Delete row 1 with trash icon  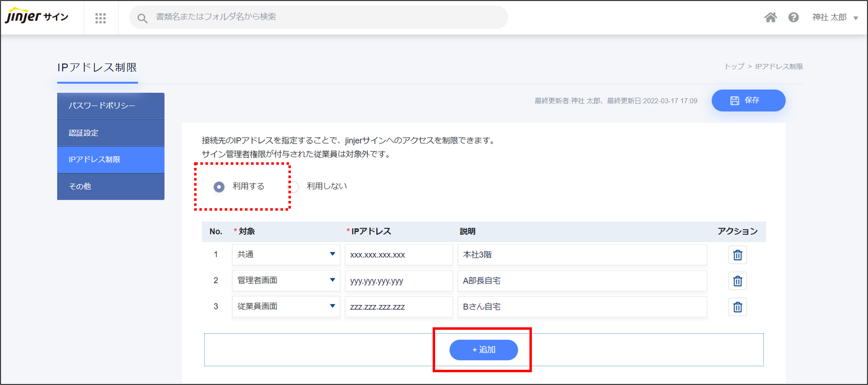pyautogui.click(x=737, y=255)
